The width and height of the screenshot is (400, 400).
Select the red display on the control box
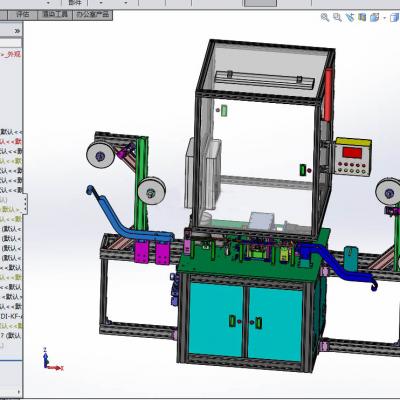click(352, 153)
